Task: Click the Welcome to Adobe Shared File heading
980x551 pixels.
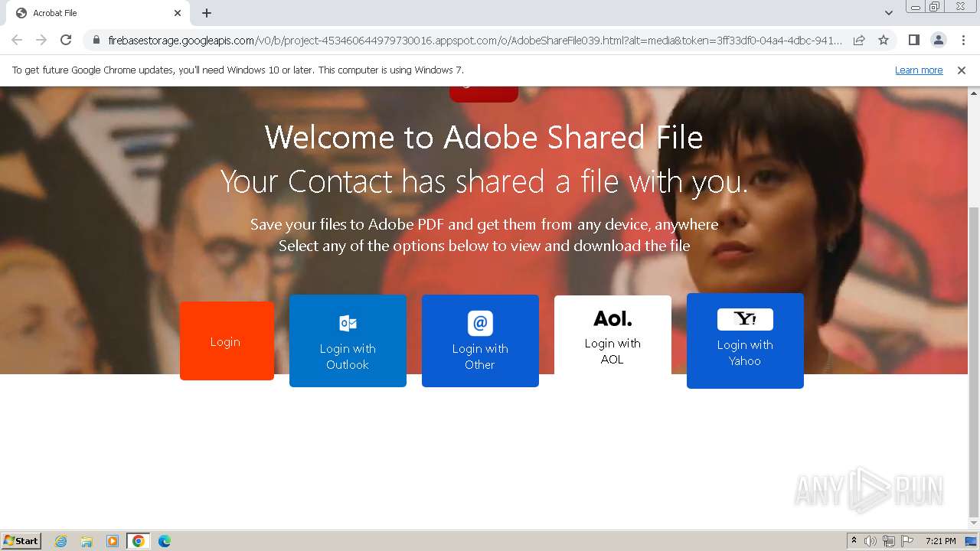Action: click(x=484, y=138)
